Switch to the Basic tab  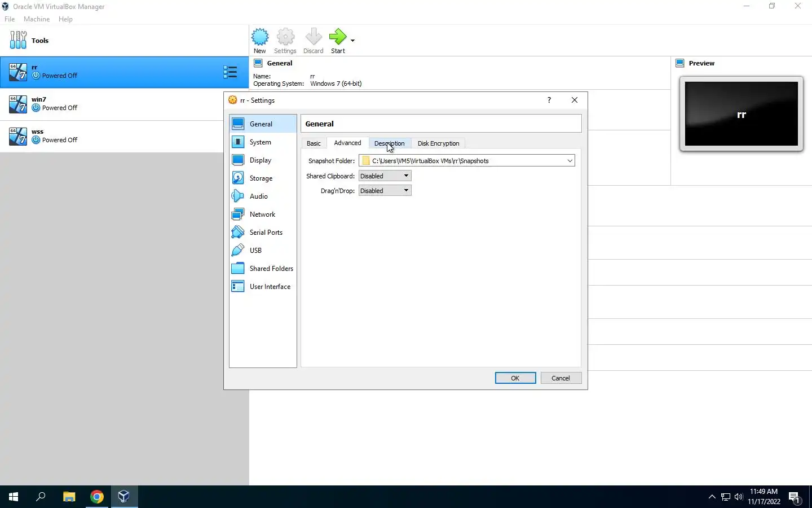click(x=314, y=143)
